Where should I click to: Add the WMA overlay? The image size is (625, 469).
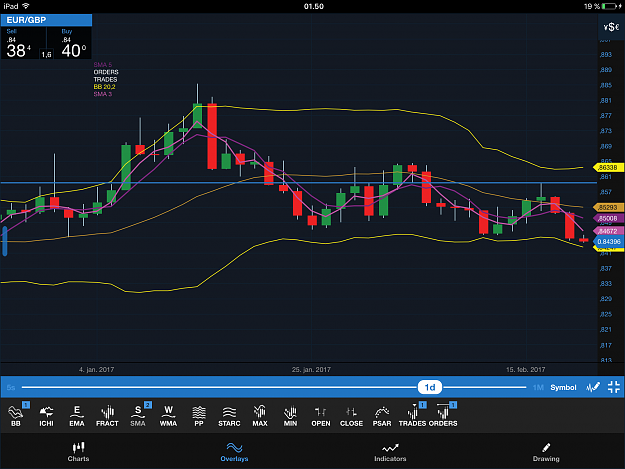pyautogui.click(x=168, y=416)
